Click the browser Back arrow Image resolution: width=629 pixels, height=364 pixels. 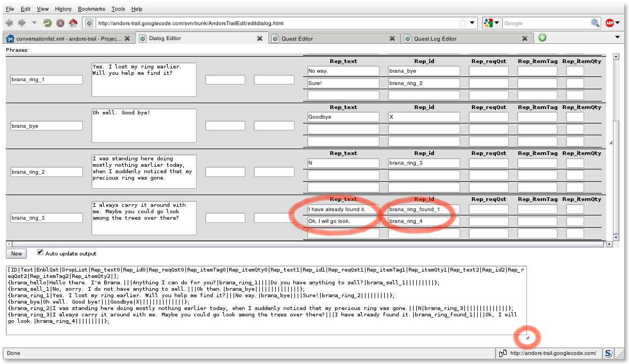point(9,23)
